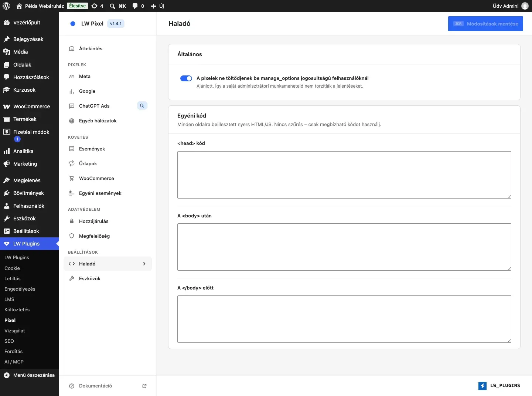Click the Google pixel chart icon
The width and height of the screenshot is (532, 396).
pos(72,91)
